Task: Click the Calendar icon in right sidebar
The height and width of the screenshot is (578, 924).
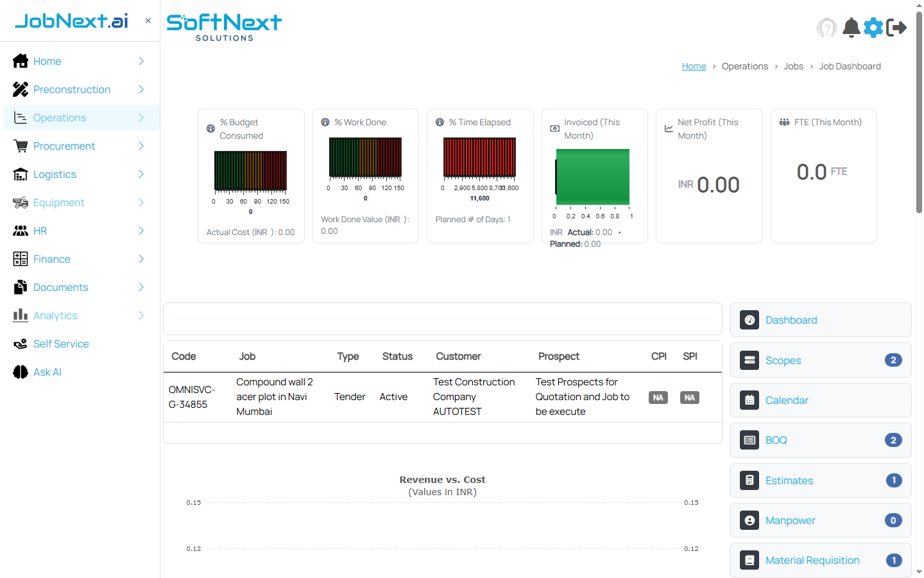Action: click(x=749, y=400)
